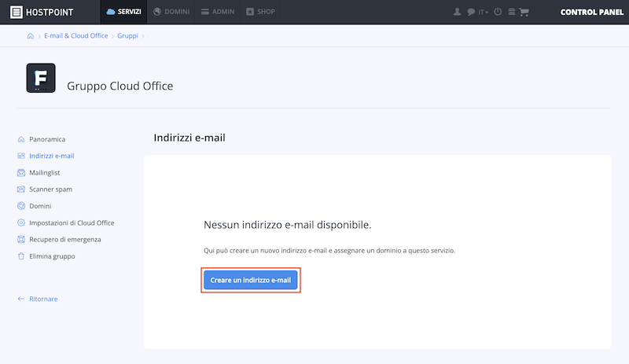The width and height of the screenshot is (629, 364).
Task: Open Mailinglist in the sidebar
Action: [45, 173]
